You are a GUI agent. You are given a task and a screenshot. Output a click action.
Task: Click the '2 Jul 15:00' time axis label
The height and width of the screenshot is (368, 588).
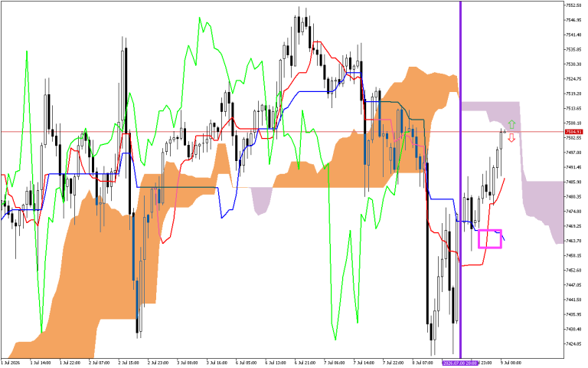click(x=129, y=363)
